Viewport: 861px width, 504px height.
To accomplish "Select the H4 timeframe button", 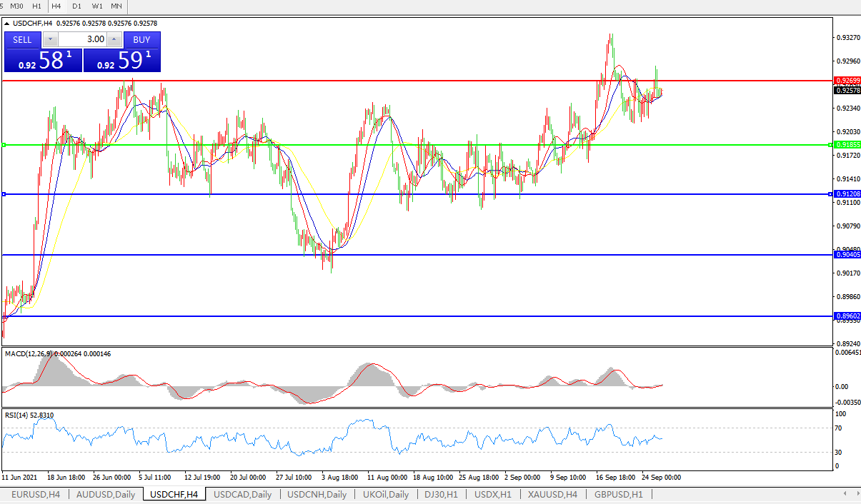I will [x=56, y=6].
